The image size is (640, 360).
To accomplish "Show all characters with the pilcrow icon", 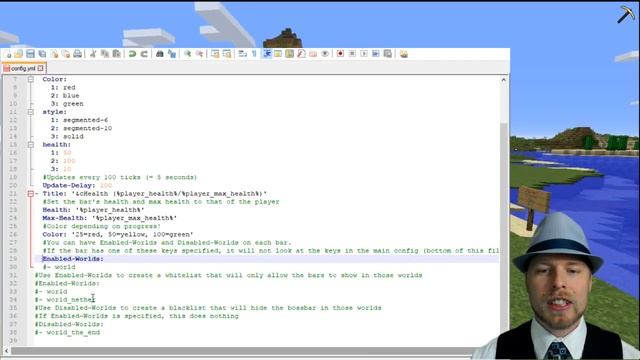I will point(254,54).
